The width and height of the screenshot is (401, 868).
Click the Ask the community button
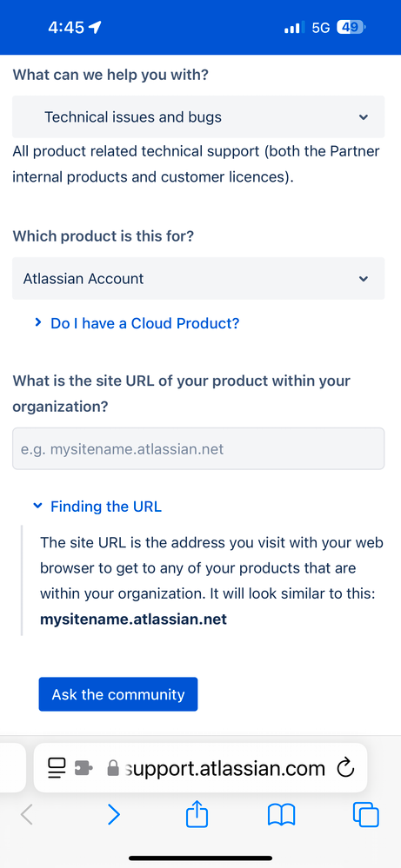click(x=118, y=694)
